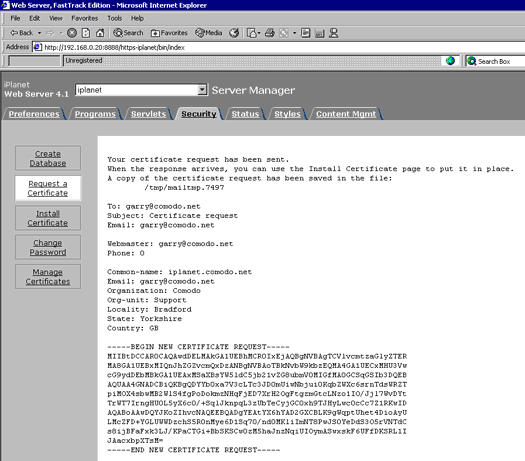Open the Tools menu

click(115, 18)
